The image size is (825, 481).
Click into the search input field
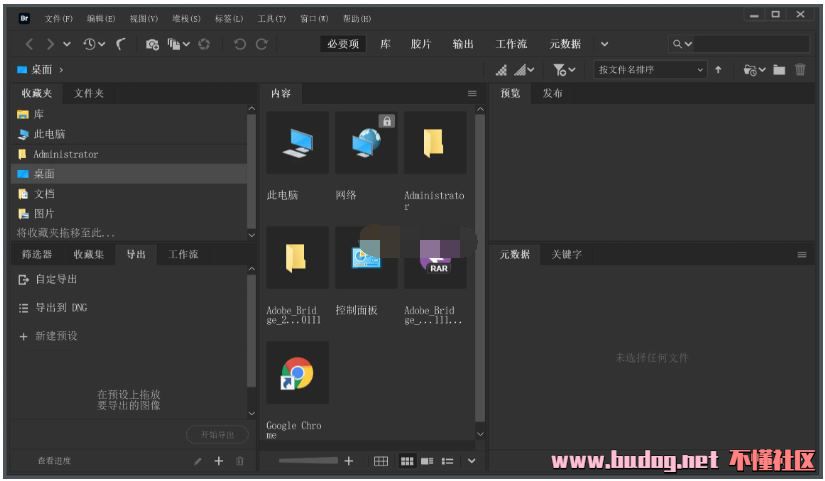(x=751, y=44)
